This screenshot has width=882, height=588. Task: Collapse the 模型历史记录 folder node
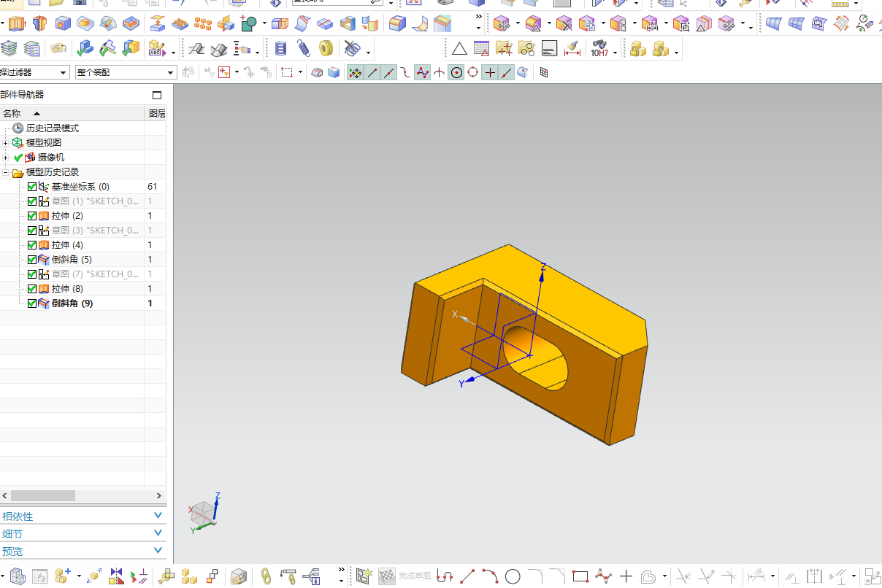tap(6, 172)
